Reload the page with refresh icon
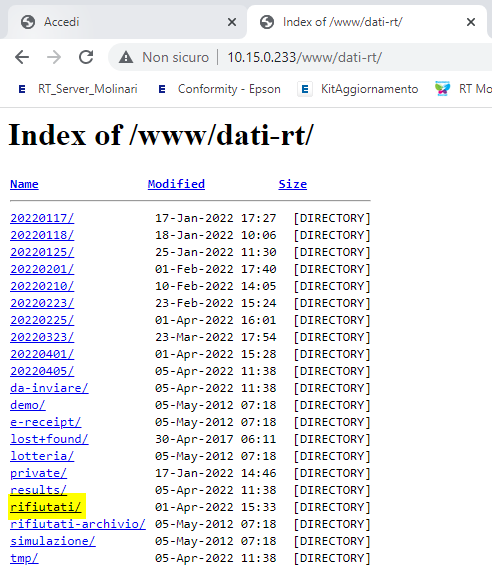Screen dimensions: 492x569 pos(86,57)
